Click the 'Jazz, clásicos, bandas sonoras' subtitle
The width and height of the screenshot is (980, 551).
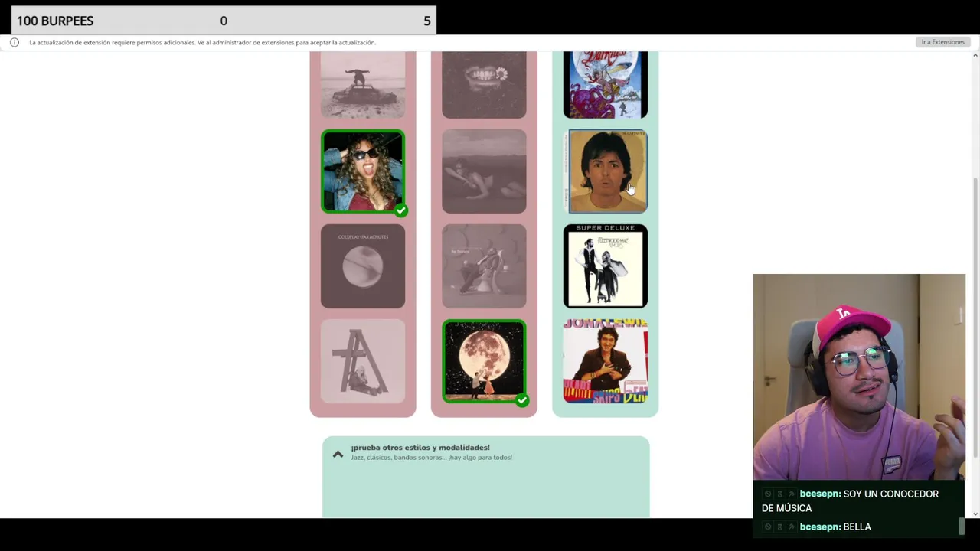pyautogui.click(x=432, y=458)
